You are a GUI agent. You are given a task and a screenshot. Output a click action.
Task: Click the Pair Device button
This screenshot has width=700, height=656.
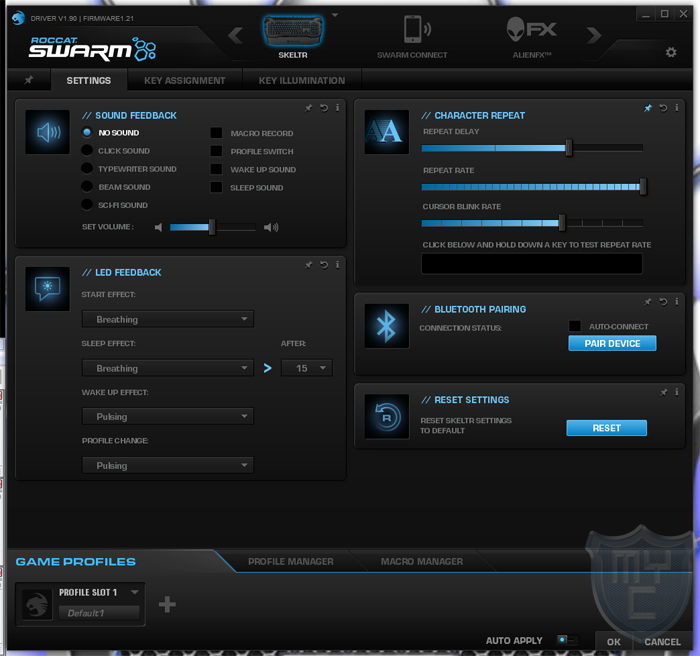(612, 343)
